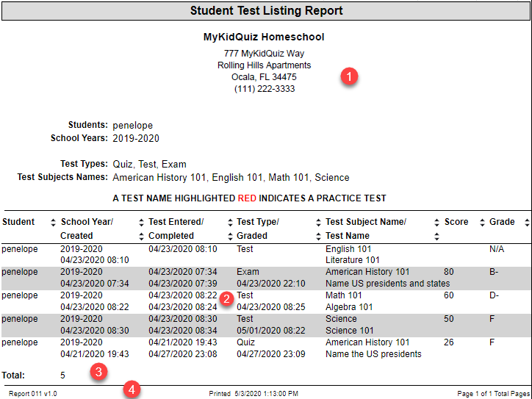The height and width of the screenshot is (399, 532).
Task: Click the Grade column header text
Action: [502, 222]
